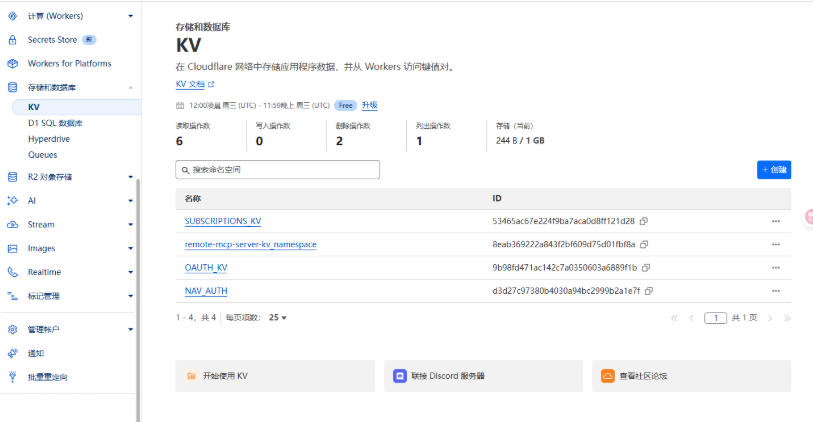Click the Realtime phone icon
This screenshot has width=813, height=422.
pyautogui.click(x=12, y=272)
